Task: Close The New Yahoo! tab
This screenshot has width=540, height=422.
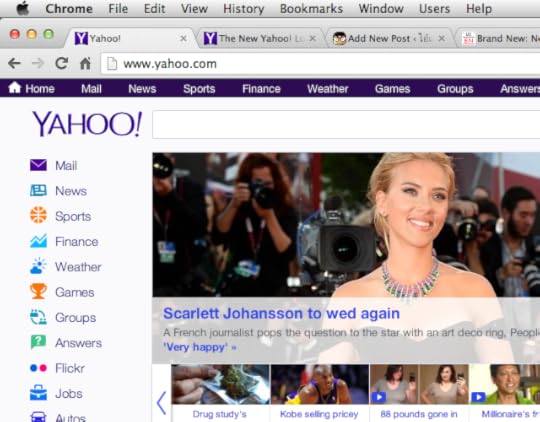Action: coord(312,38)
